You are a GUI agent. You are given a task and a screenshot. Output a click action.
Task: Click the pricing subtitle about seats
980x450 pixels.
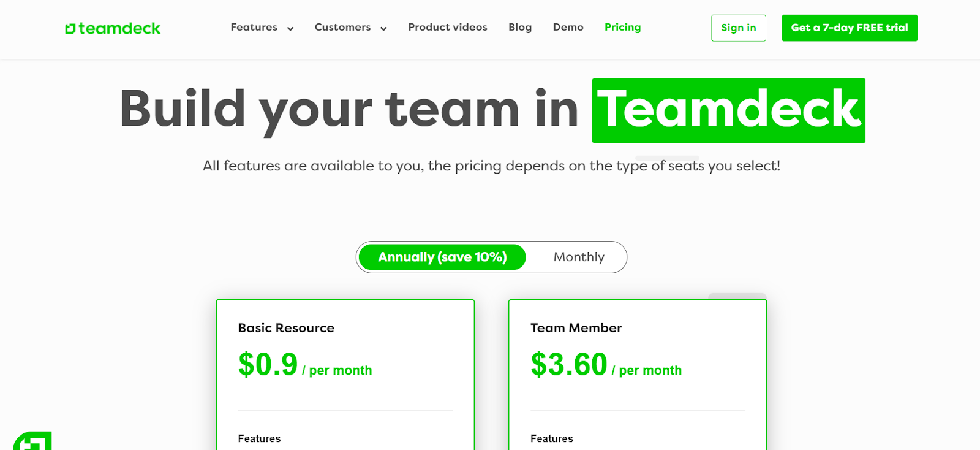tap(491, 166)
